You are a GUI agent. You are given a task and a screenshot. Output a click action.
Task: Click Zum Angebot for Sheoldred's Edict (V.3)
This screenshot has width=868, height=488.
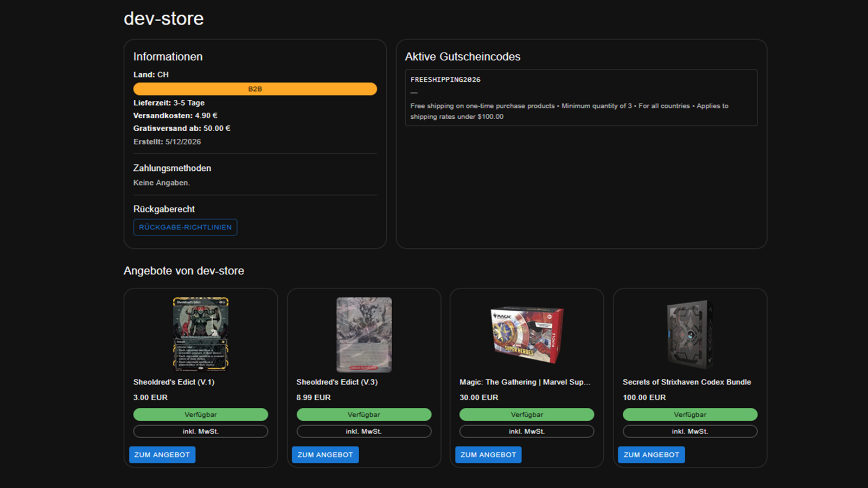pyautogui.click(x=325, y=454)
